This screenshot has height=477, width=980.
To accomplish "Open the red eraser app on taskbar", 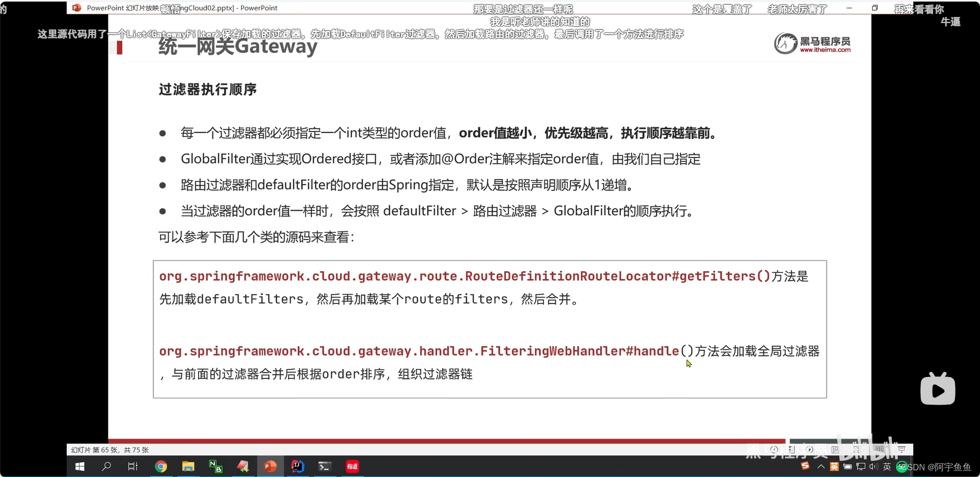I will (x=243, y=466).
